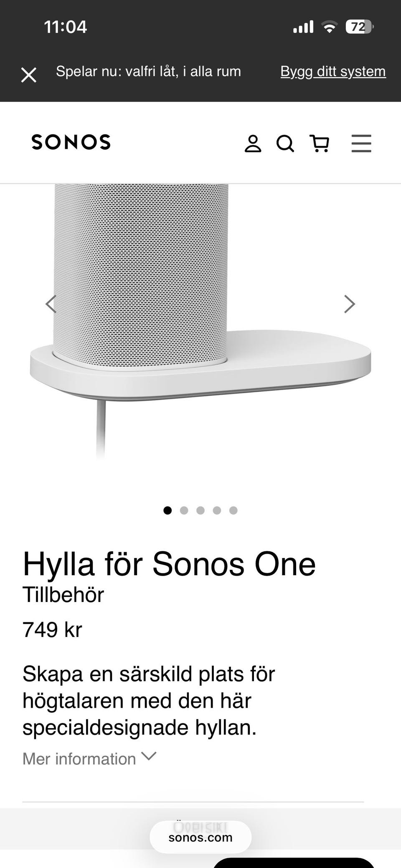Click the chevron beside Mer information

pyautogui.click(x=149, y=756)
